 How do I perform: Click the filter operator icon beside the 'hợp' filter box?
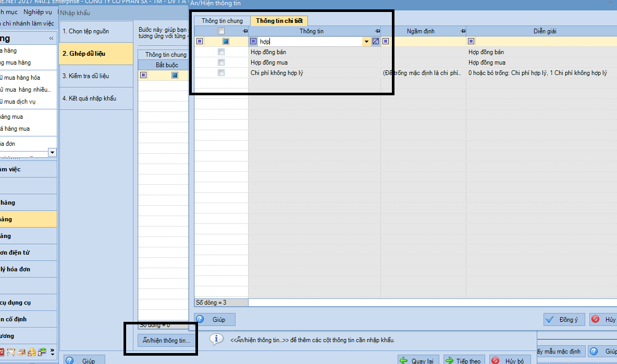tap(253, 41)
